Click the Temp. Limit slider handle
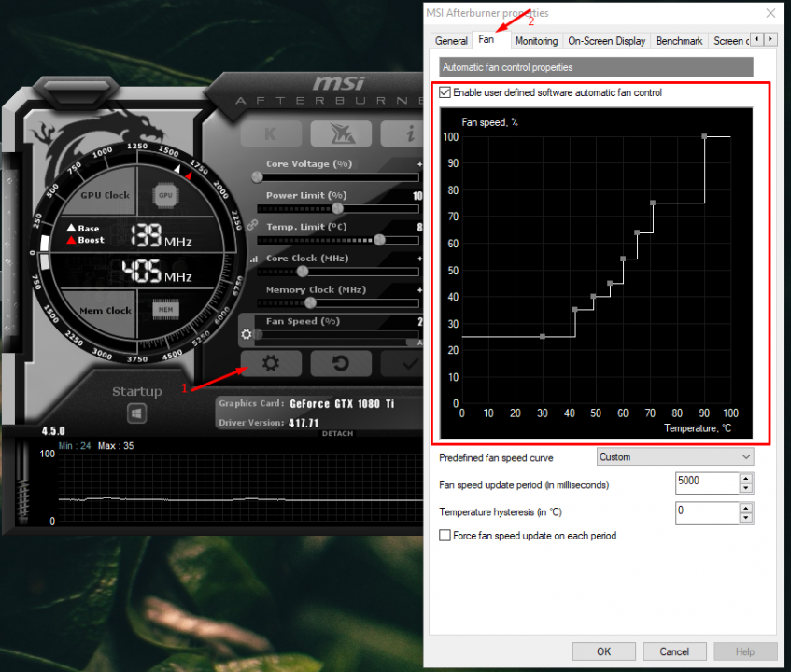Screen dimensions: 791x672 379,240
